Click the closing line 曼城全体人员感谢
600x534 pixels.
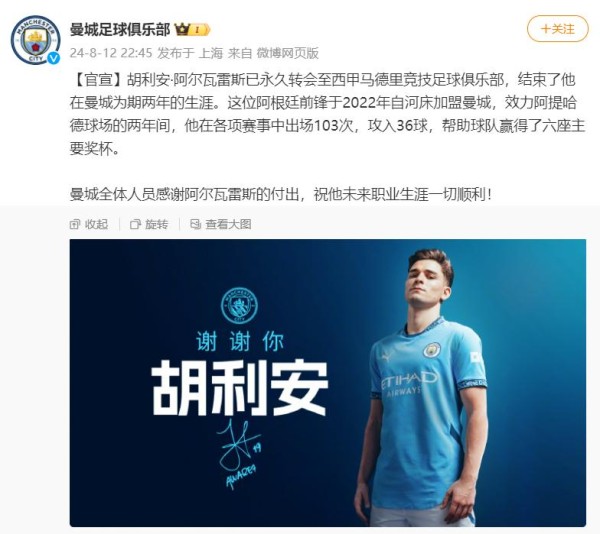coord(281,194)
